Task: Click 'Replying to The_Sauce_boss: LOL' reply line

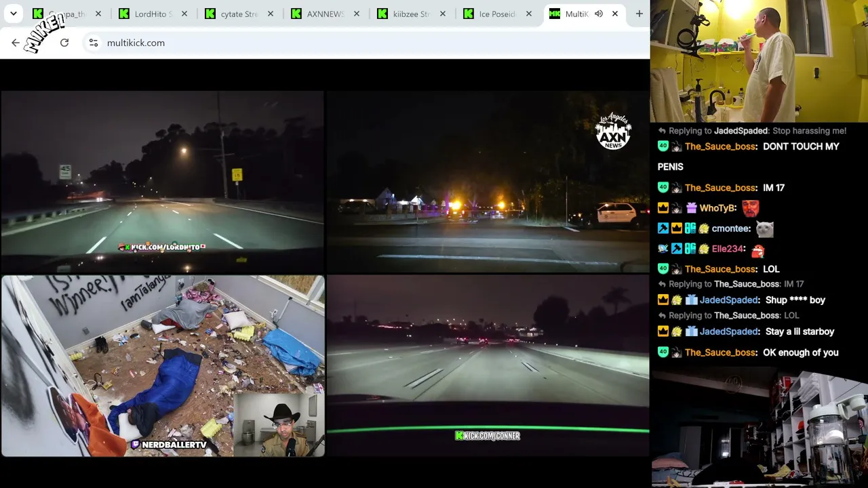Action: [729, 315]
